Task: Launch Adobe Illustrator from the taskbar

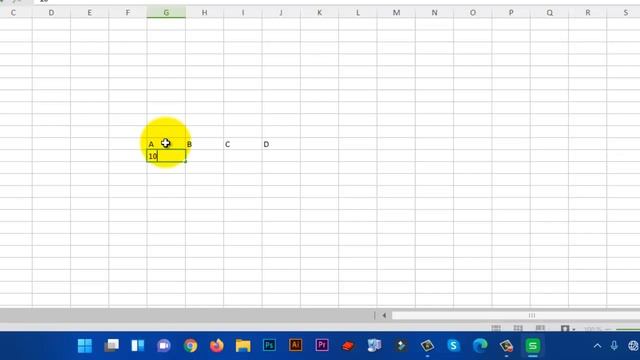Action: pyautogui.click(x=296, y=345)
